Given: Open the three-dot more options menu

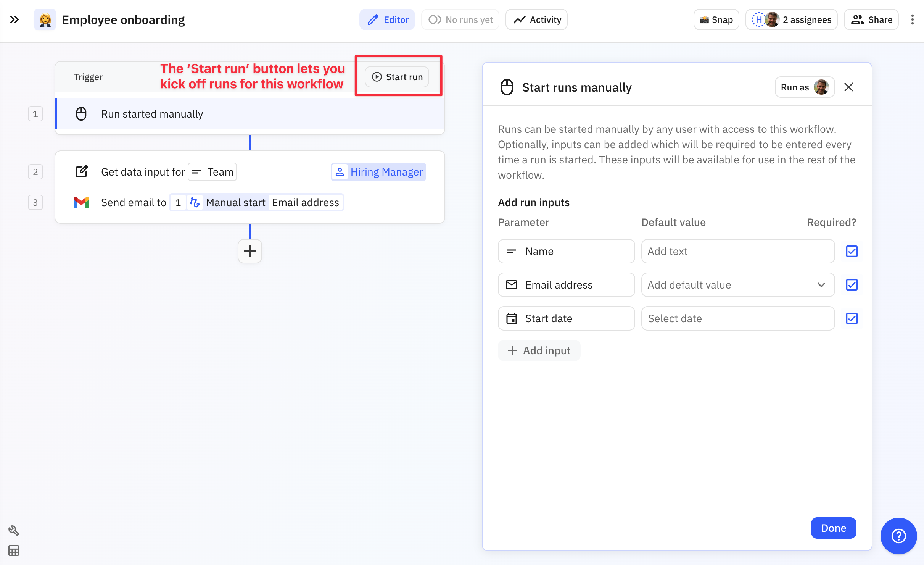Looking at the screenshot, I should 912,19.
